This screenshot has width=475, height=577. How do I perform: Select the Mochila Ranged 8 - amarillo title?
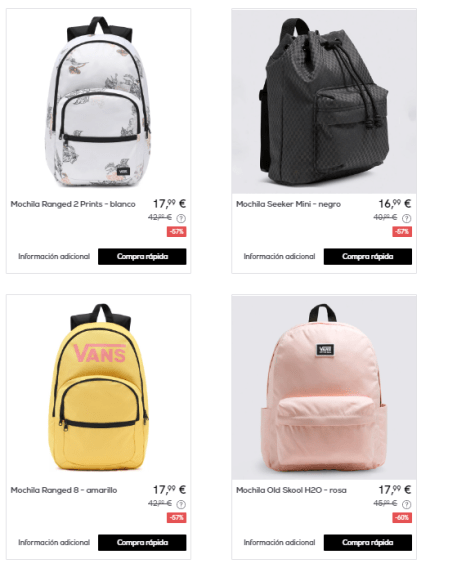[64, 490]
